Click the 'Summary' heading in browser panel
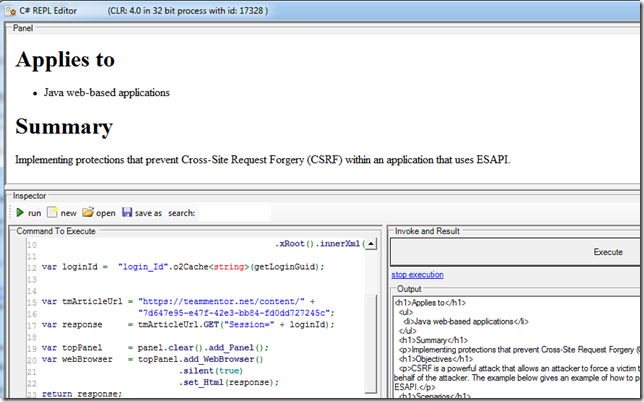The height and width of the screenshot is (402, 644). click(x=63, y=127)
